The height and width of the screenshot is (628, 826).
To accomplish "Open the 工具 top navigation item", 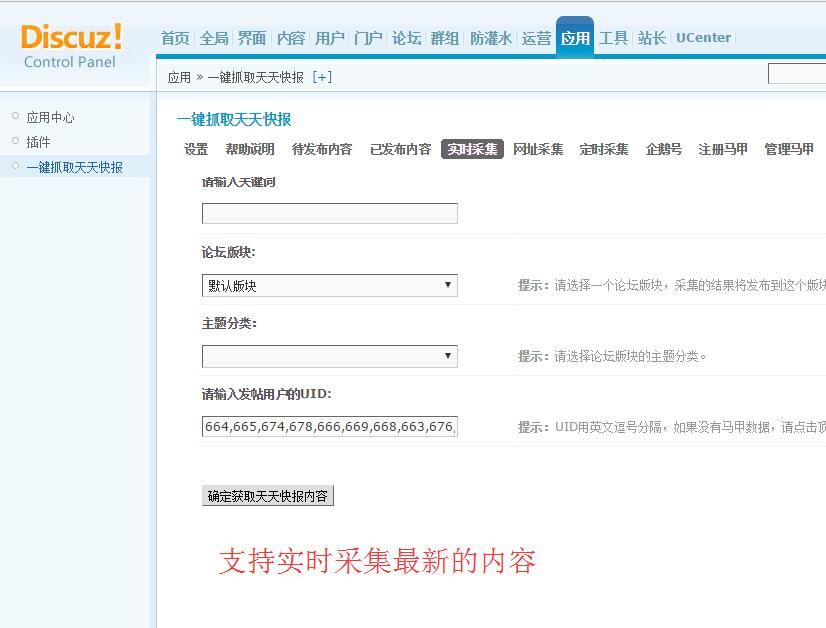I will tap(613, 38).
